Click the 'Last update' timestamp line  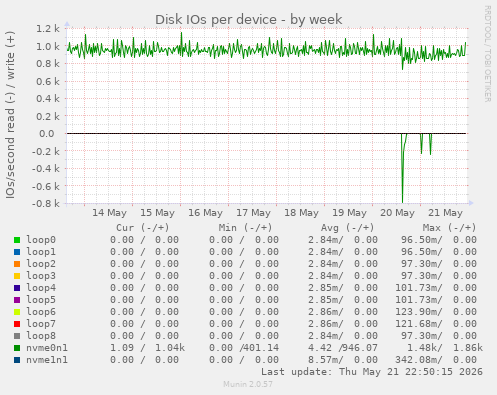click(x=372, y=372)
